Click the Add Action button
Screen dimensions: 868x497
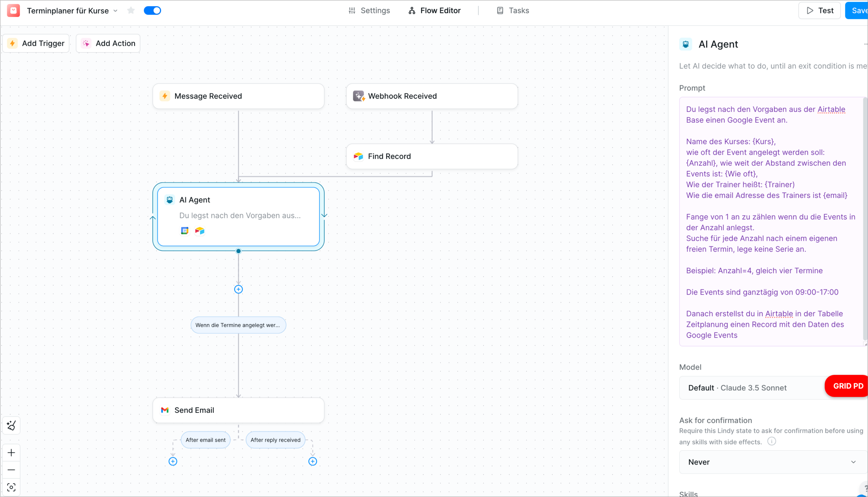pyautogui.click(x=108, y=43)
